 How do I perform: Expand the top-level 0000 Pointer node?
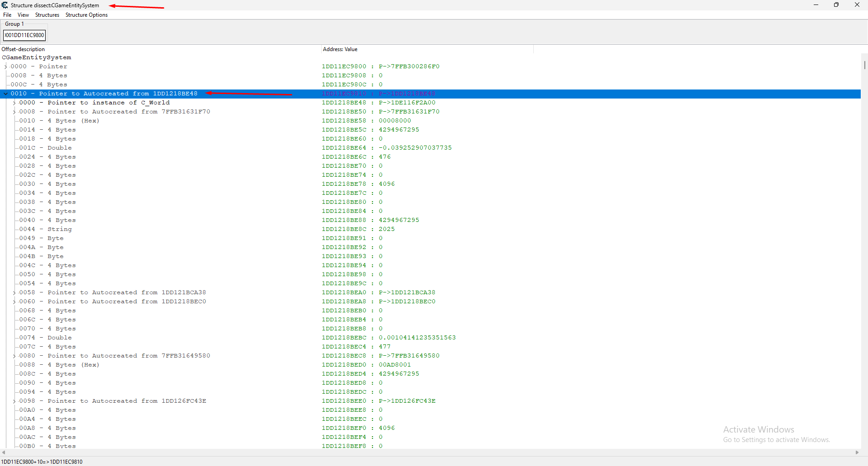point(5,67)
